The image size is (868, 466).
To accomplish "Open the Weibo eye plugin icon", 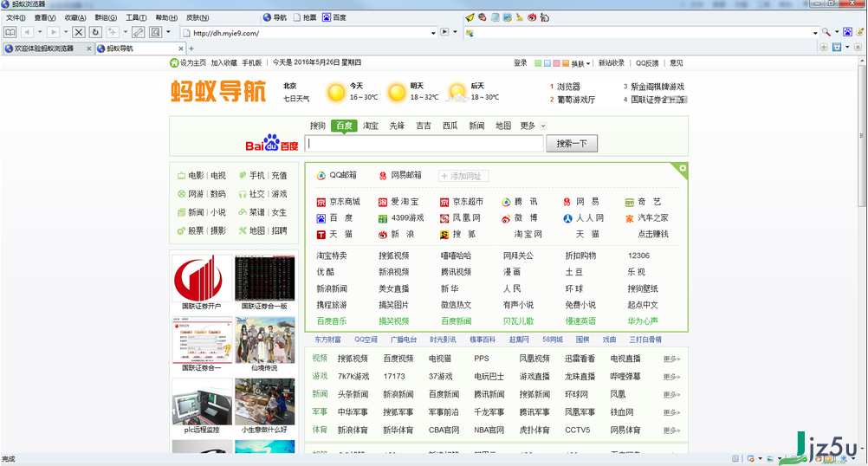I will click(532, 17).
